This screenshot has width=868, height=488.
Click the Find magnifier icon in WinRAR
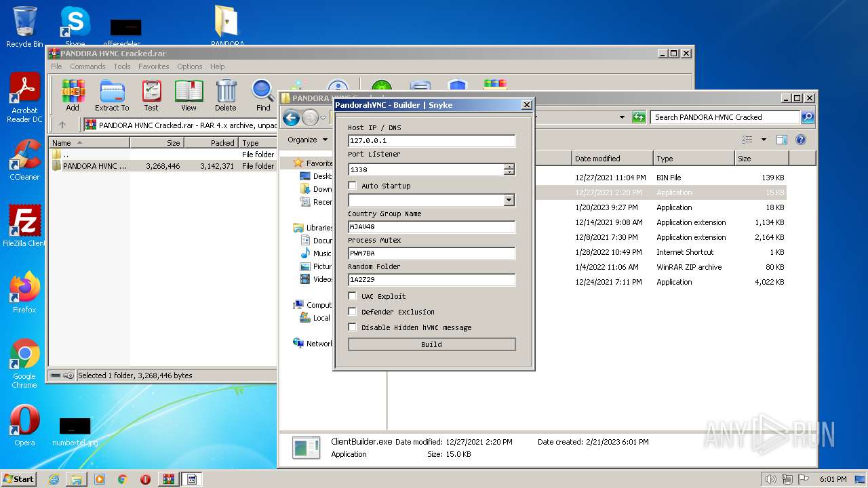(x=263, y=96)
